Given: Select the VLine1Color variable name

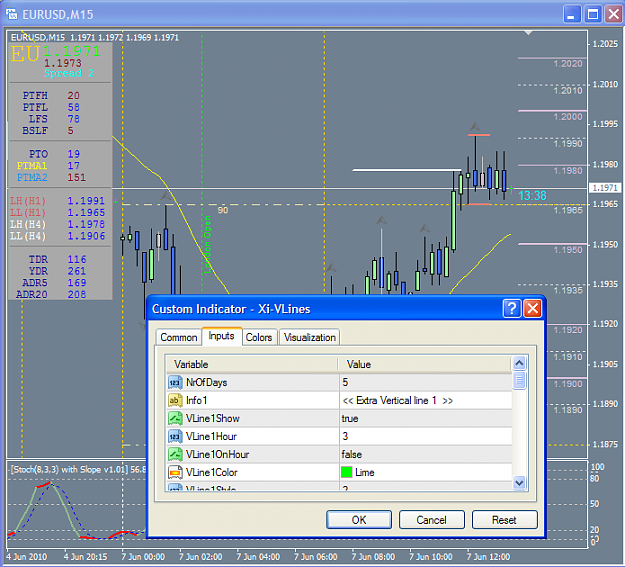Looking at the screenshot, I should (212, 472).
